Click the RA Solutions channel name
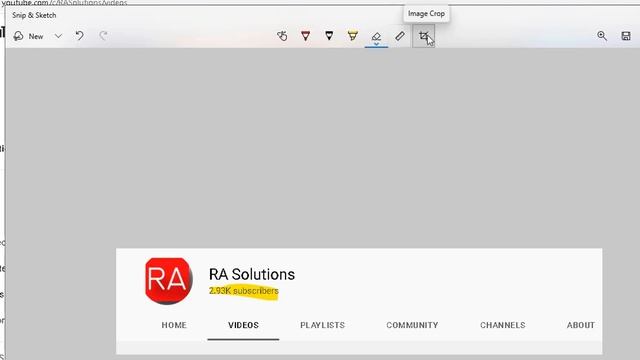Viewport: 640px width, 360px height. point(252,274)
